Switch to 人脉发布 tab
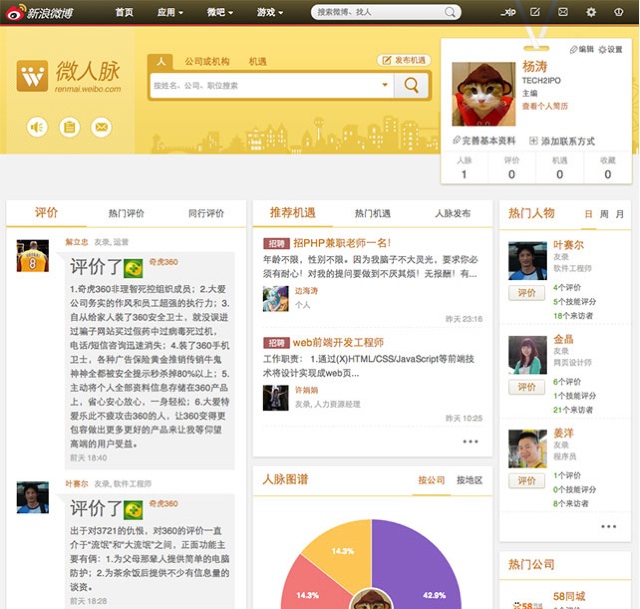The height and width of the screenshot is (609, 640). 453,213
